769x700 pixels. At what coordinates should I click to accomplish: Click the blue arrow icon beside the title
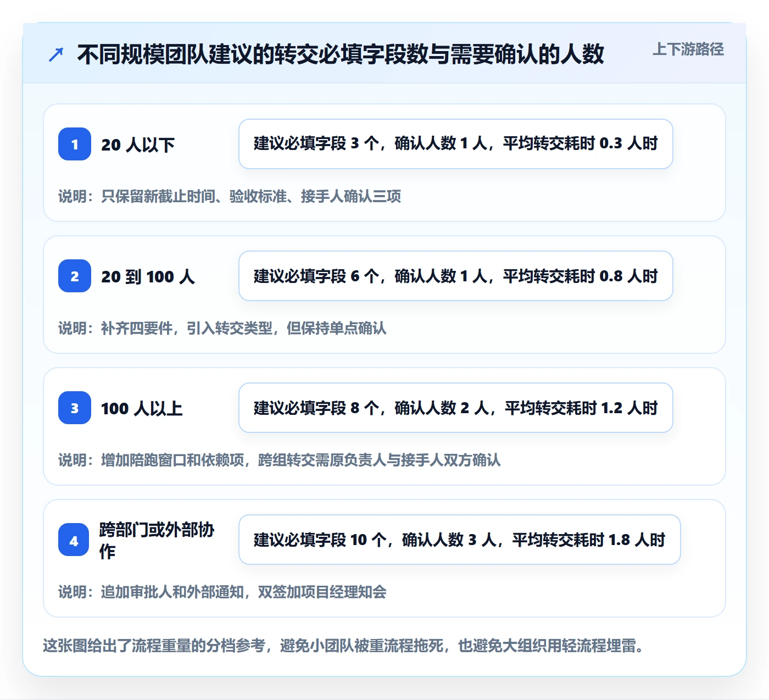pyautogui.click(x=56, y=54)
